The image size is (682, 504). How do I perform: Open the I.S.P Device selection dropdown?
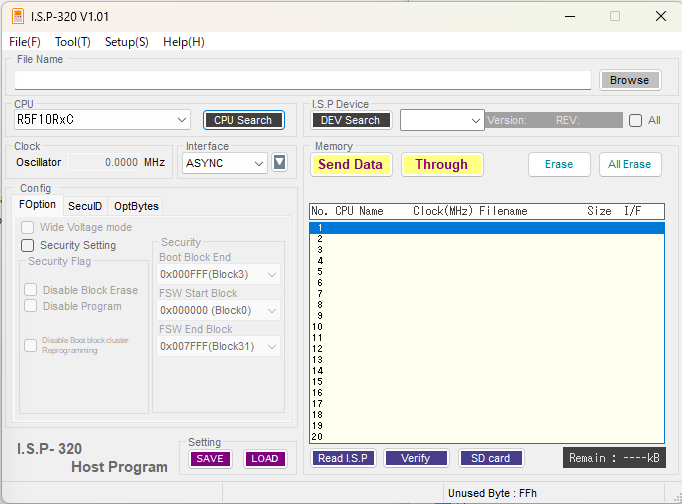click(x=442, y=120)
